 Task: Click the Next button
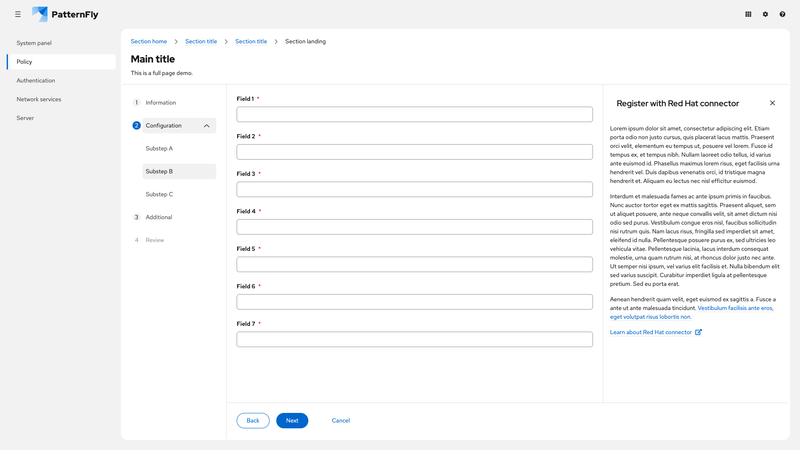292,420
